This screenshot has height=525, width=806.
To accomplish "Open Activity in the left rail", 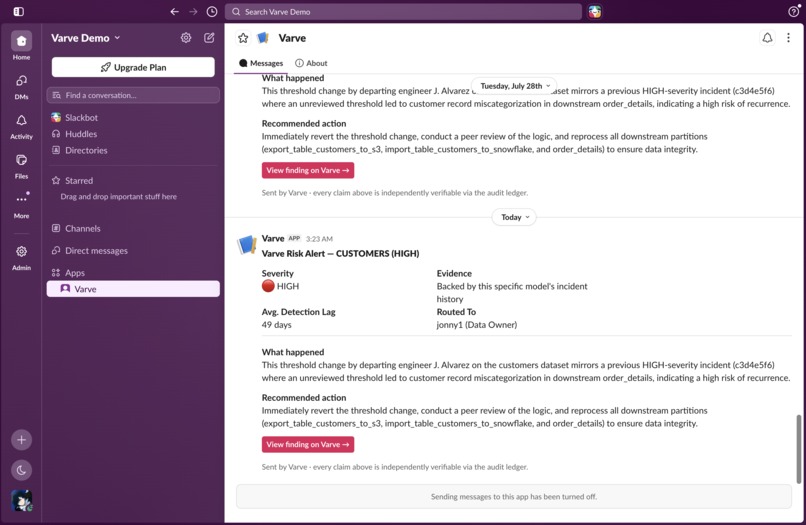I will [21, 126].
